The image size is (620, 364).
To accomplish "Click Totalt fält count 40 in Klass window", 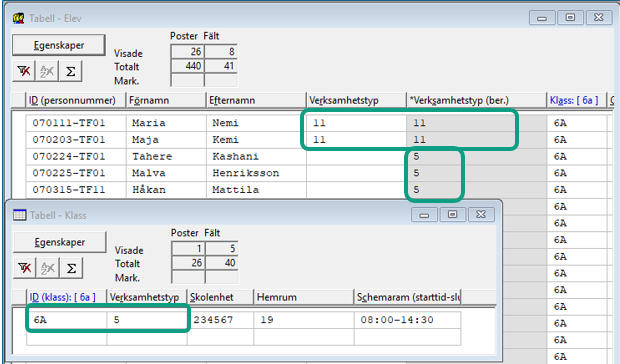I will 222,262.
